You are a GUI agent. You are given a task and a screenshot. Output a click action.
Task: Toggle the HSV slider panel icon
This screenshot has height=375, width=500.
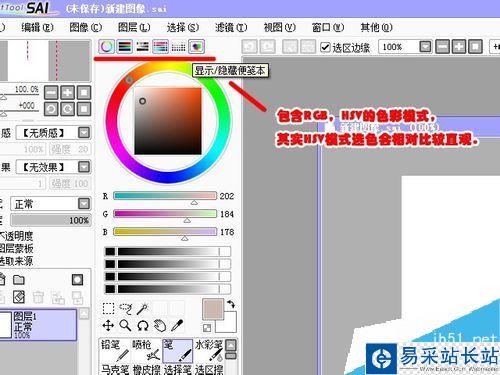point(143,47)
